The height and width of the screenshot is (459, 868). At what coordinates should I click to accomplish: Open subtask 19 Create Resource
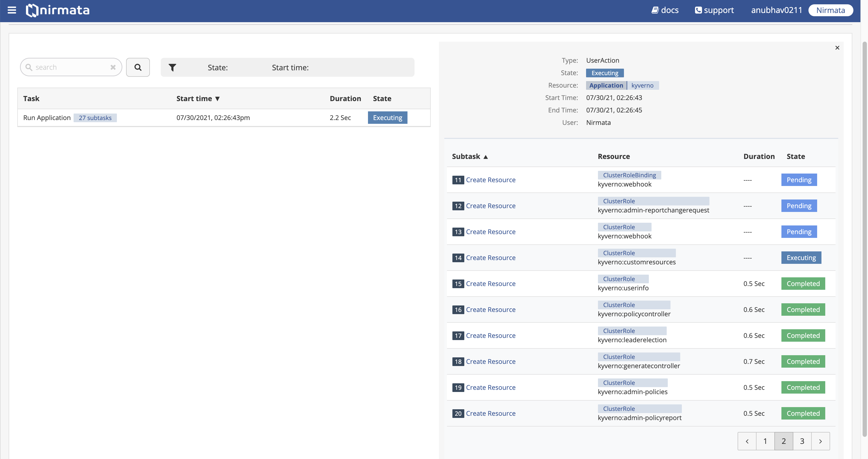[490, 388]
